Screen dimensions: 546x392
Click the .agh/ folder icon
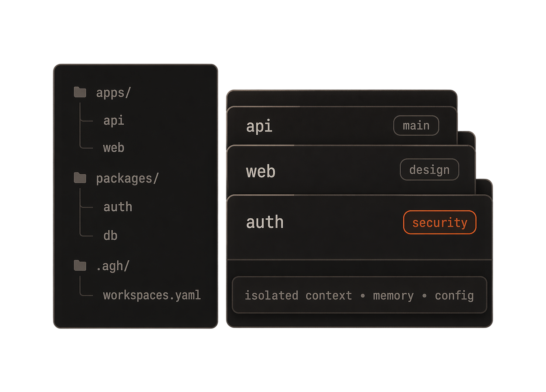click(x=80, y=266)
